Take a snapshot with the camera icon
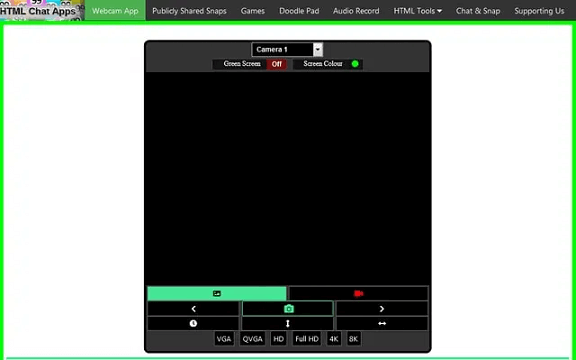 pos(288,309)
